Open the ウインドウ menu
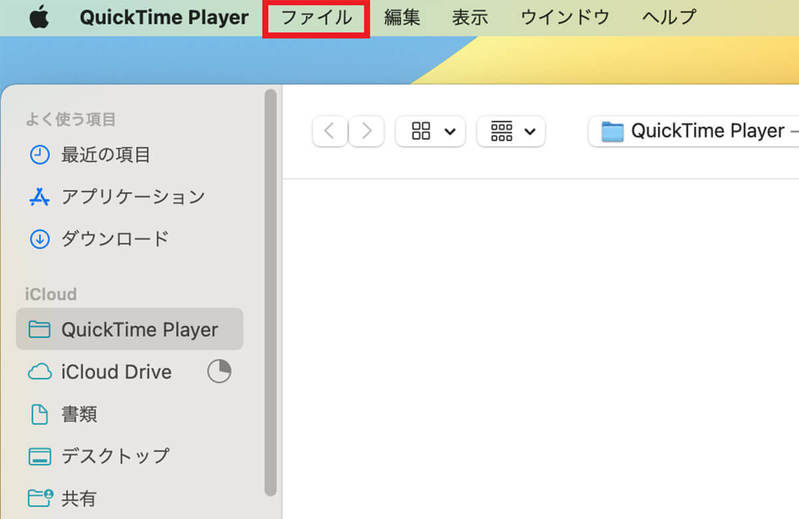The height and width of the screenshot is (519, 799). 565,18
